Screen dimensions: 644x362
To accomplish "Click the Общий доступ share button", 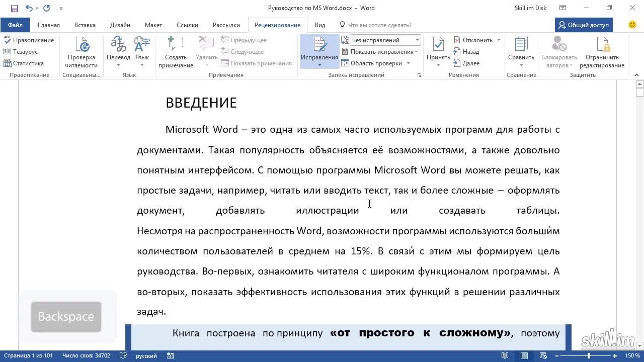I will coord(584,25).
